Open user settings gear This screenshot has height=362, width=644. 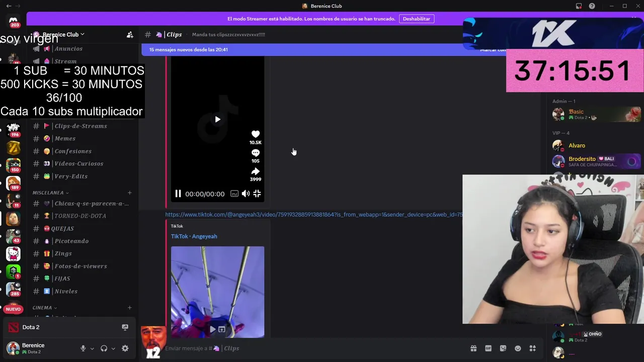(125, 348)
